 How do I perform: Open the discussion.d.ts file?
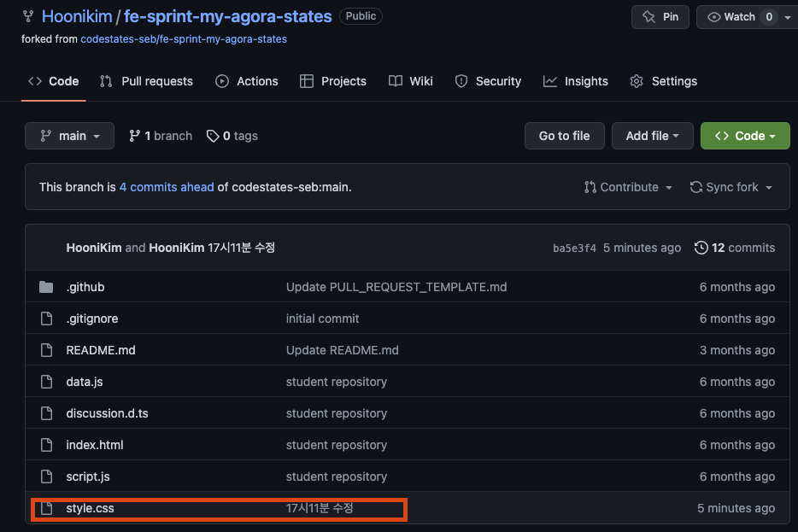click(x=108, y=413)
